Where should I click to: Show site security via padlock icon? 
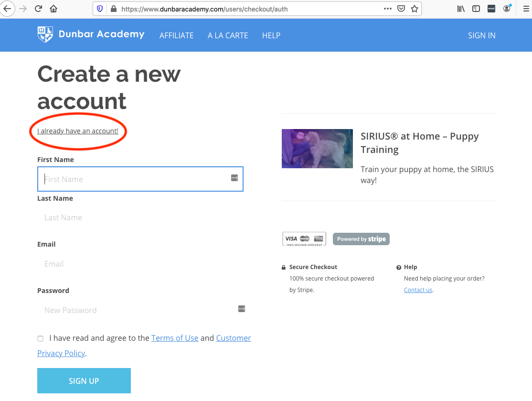(x=113, y=9)
